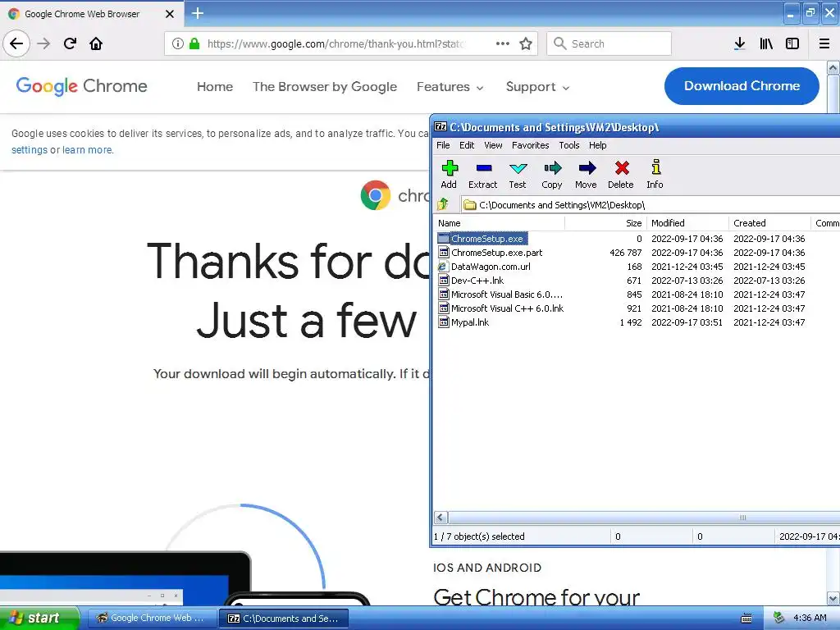Open page actions three-dot menu
The image size is (840, 630).
pos(503,43)
